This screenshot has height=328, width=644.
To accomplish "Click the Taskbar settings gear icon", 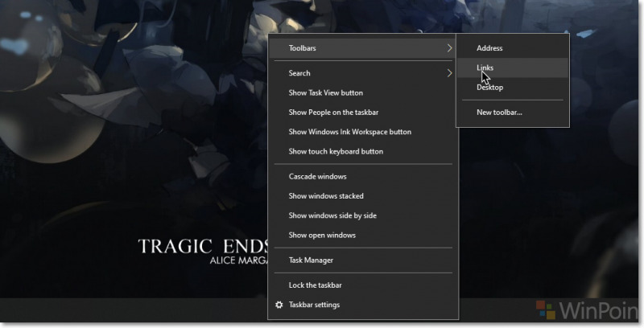I will (x=279, y=305).
